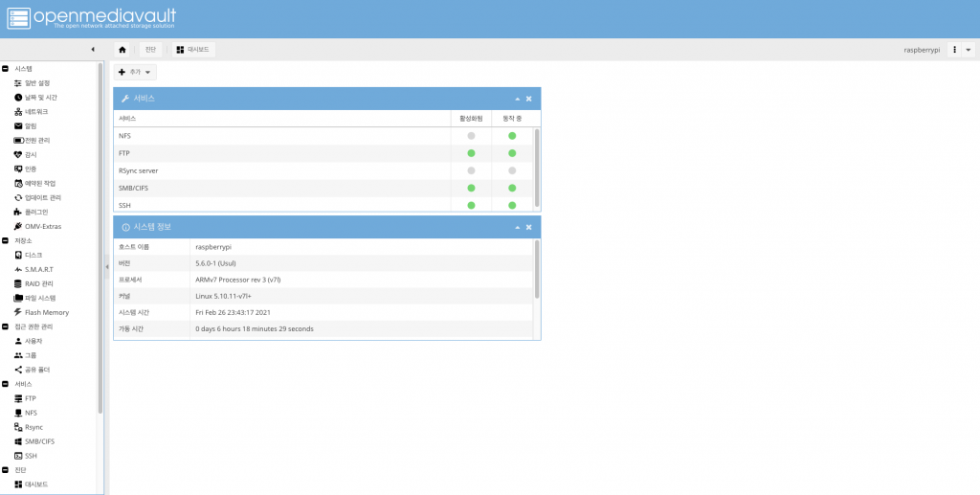Sort by the 서비스 column header
Image resolution: width=980 pixels, height=495 pixels.
click(x=282, y=119)
